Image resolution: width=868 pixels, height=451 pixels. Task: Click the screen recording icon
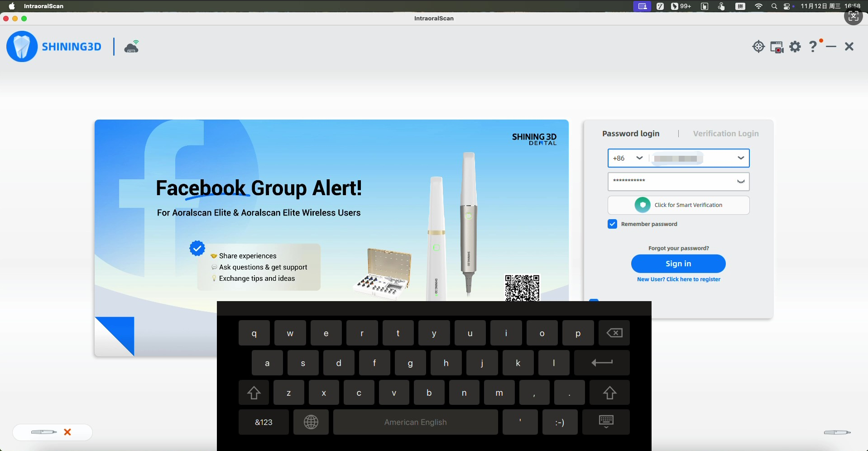tap(777, 47)
